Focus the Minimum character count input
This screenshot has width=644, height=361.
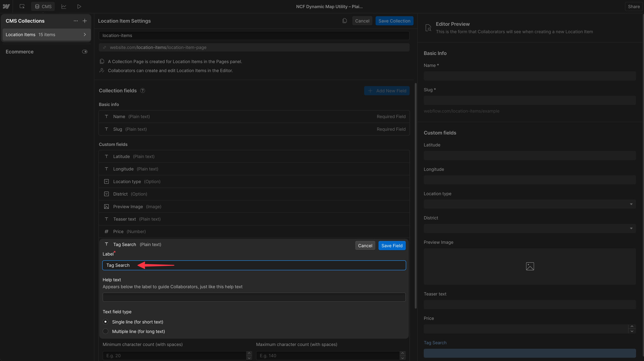coord(174,356)
